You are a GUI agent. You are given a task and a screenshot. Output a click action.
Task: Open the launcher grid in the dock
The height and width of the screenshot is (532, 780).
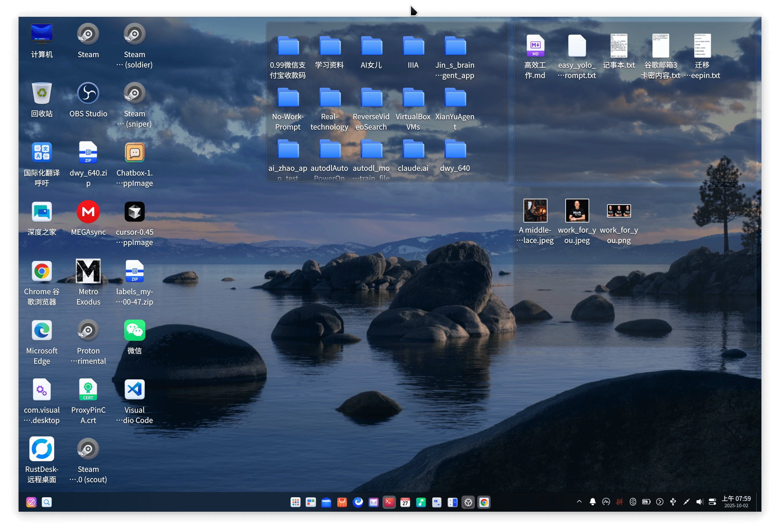coord(295,502)
